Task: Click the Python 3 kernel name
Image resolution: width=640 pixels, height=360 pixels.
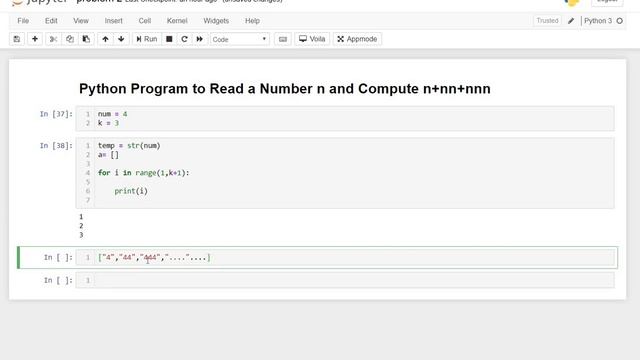Action: (x=598, y=21)
